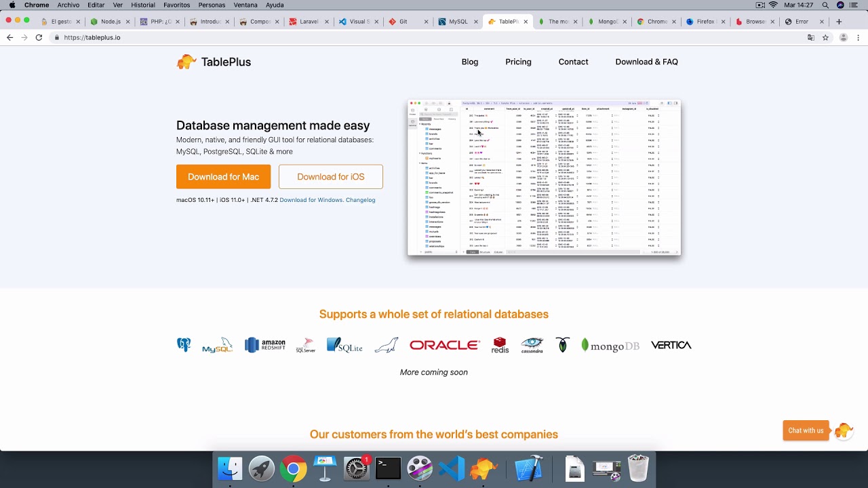Screen dimensions: 868x488
Task: Switch to the Node.js tab
Action: click(x=111, y=22)
